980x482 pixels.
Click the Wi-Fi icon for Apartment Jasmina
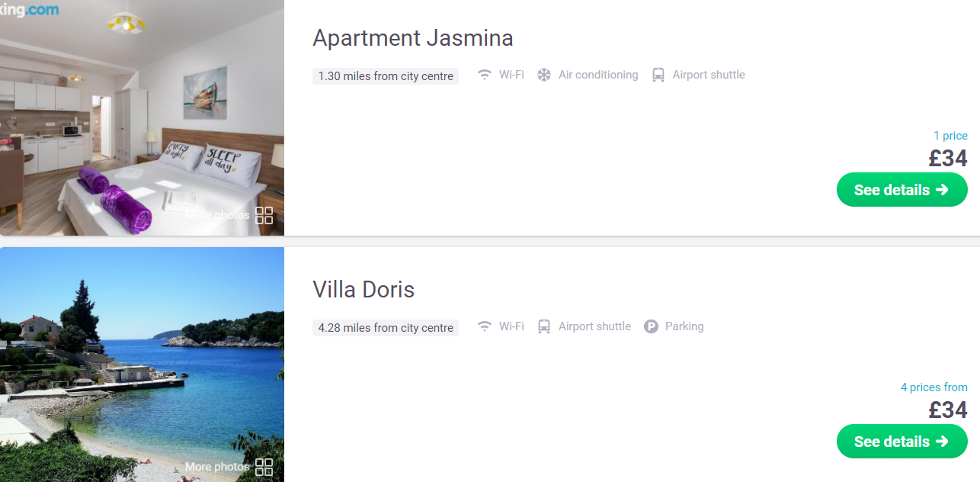tap(484, 75)
